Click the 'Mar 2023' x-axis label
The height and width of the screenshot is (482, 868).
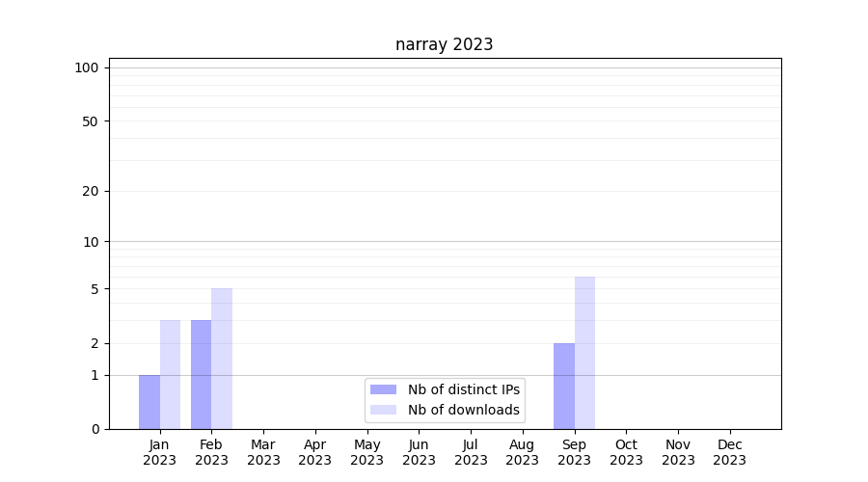(263, 452)
